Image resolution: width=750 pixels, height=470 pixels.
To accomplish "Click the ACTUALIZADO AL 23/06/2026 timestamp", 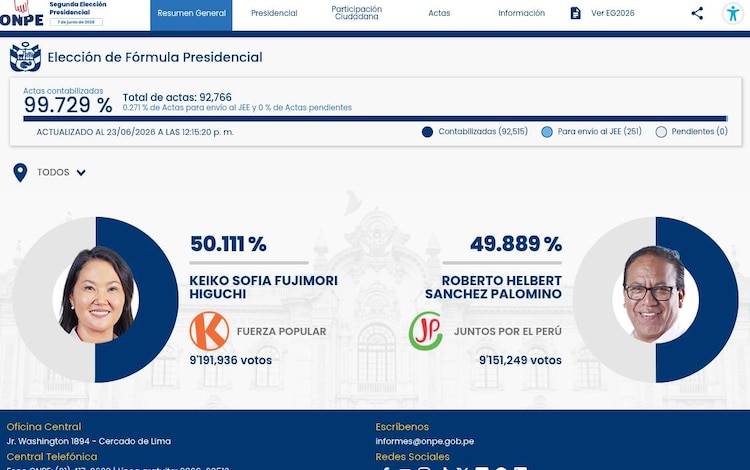I will click(135, 132).
